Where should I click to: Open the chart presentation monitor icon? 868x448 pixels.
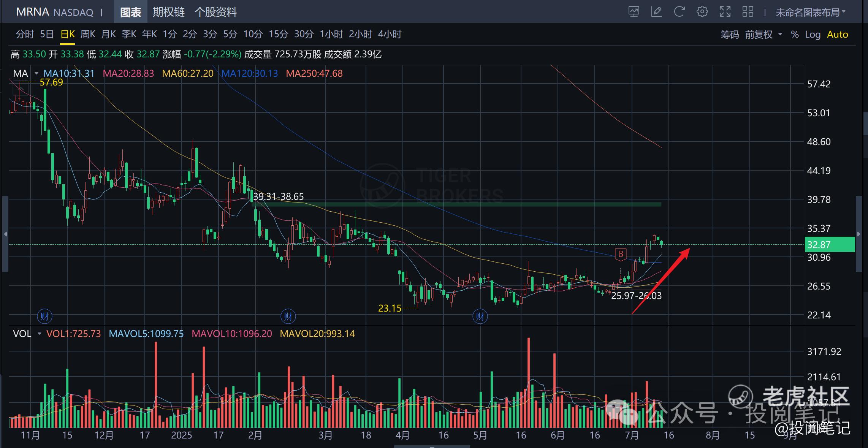pyautogui.click(x=634, y=12)
